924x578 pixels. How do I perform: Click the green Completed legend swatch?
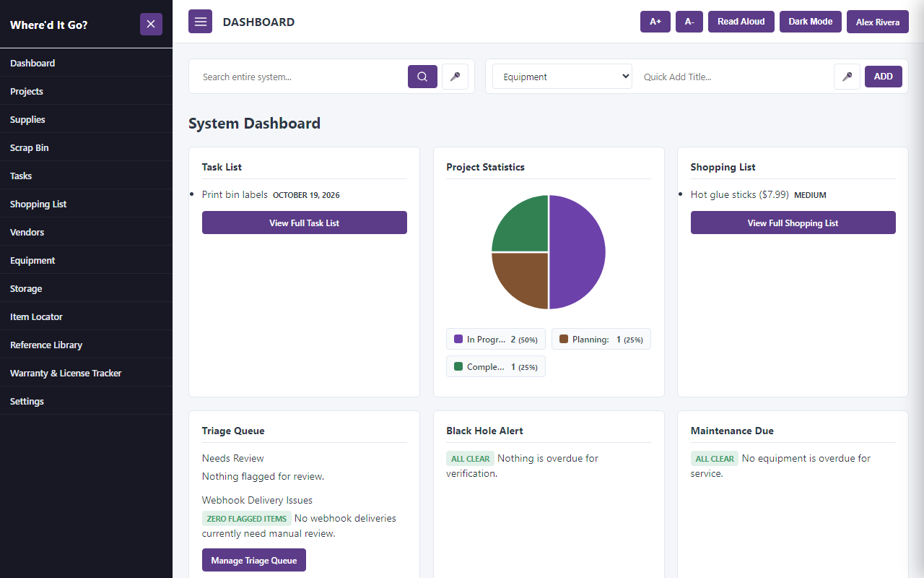coord(458,366)
